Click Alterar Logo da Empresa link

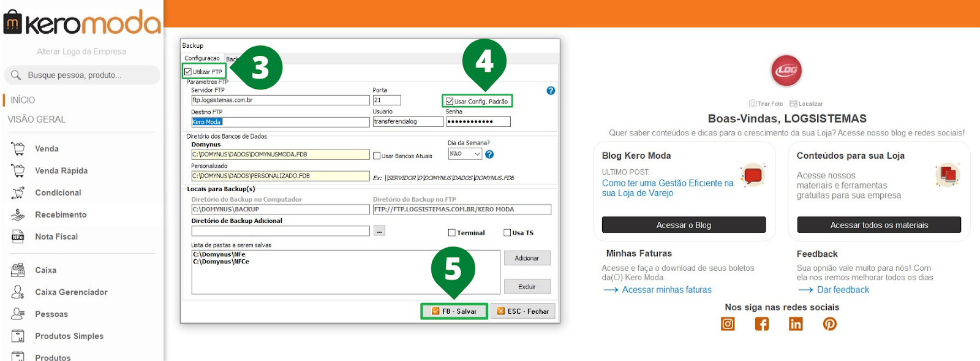(x=81, y=51)
